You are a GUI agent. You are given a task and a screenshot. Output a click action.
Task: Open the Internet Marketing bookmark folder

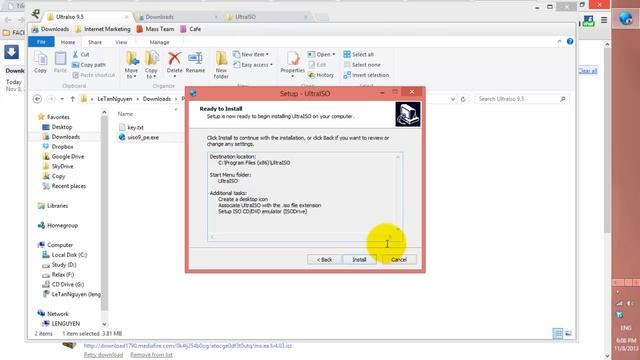click(103, 29)
